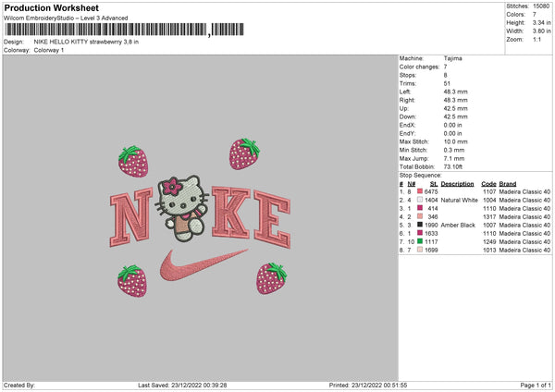Select the embroidered letter E
This screenshot has width=555, height=392.
coord(272,219)
